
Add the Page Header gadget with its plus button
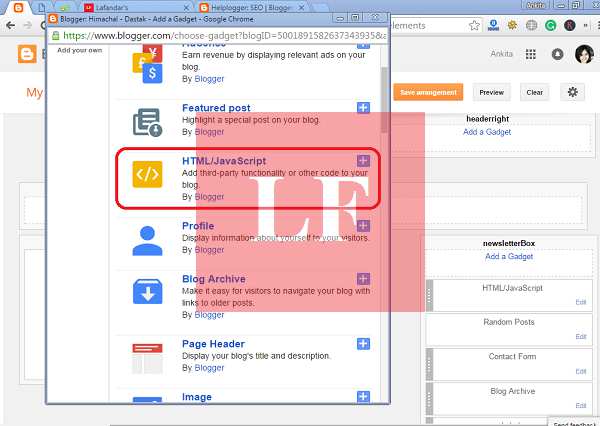tap(363, 344)
